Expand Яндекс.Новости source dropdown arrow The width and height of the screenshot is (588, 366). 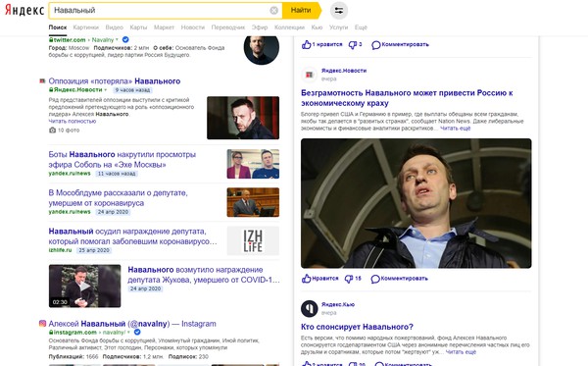106,89
